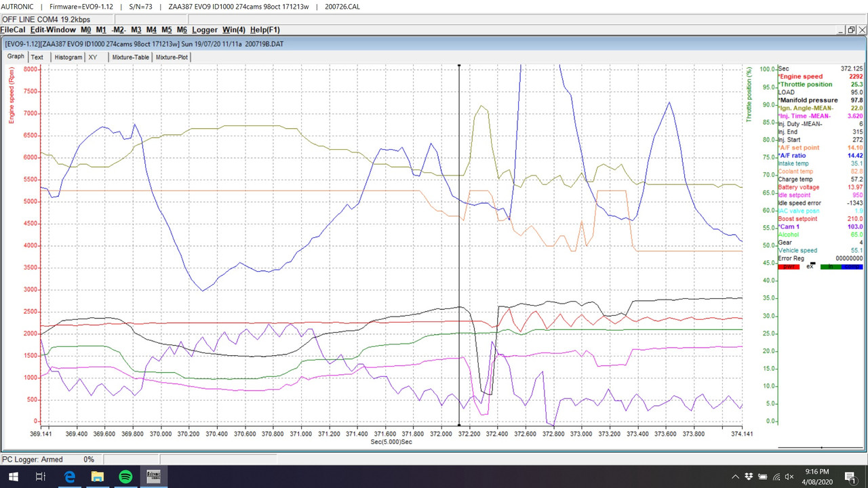
Task: Open the M1 menu
Action: coord(100,30)
